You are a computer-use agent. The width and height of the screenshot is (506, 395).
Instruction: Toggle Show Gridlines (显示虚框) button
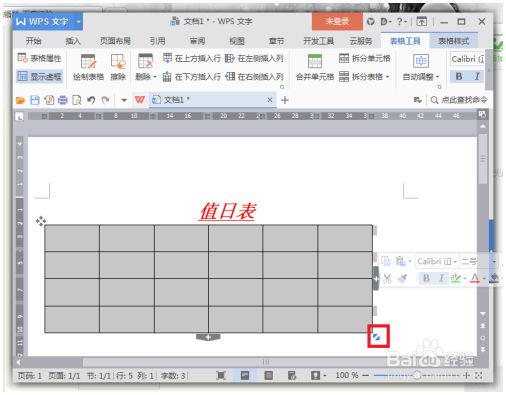(x=39, y=77)
